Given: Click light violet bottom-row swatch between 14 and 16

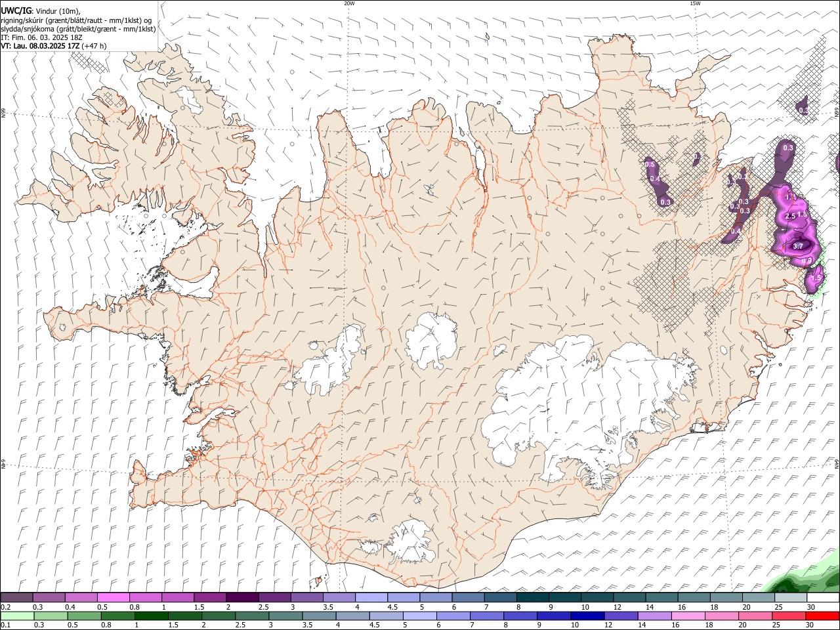Looking at the screenshot, I should click(654, 616).
